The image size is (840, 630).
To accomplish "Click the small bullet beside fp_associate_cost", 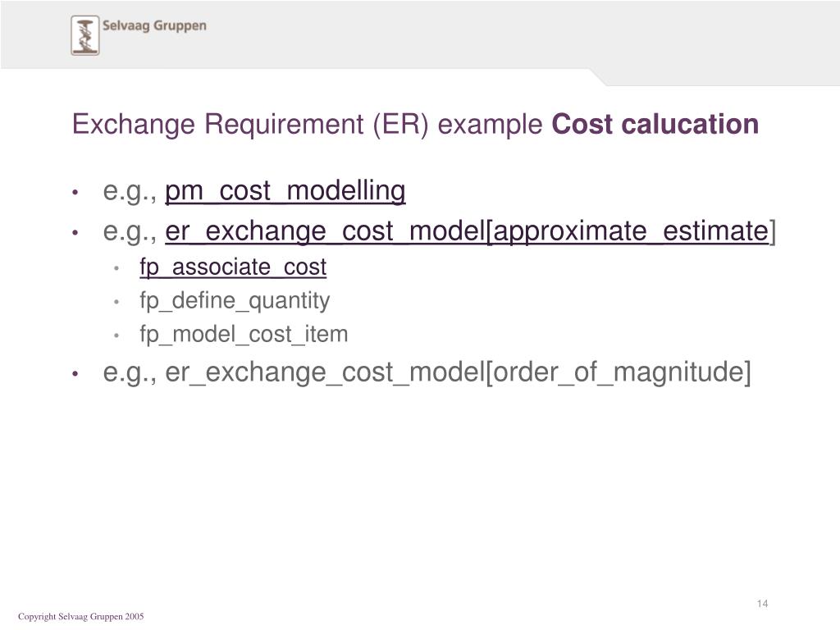I will 116,268.
